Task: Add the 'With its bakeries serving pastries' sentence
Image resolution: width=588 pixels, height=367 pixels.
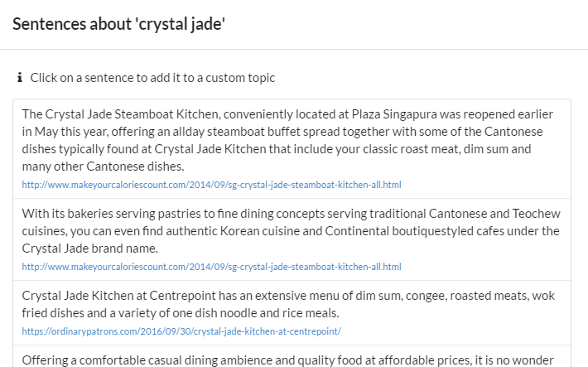Action: (x=292, y=239)
